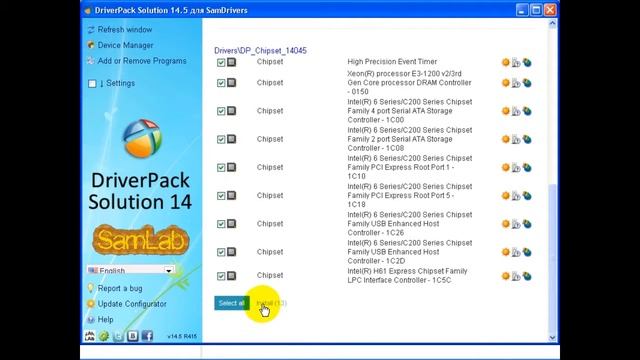The height and width of the screenshot is (360, 640).
Task: Click globe icon in 1C26 USB row
Action: coord(527,224)
